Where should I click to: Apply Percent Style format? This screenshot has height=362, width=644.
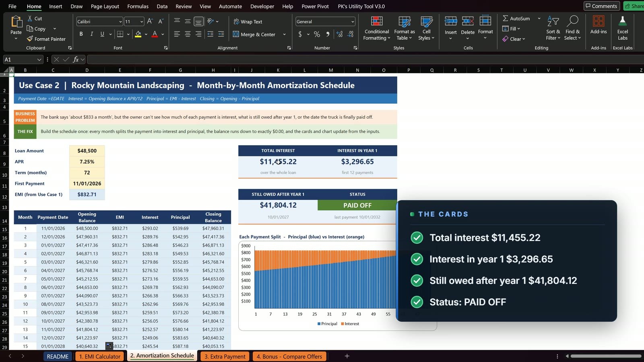[x=317, y=34]
